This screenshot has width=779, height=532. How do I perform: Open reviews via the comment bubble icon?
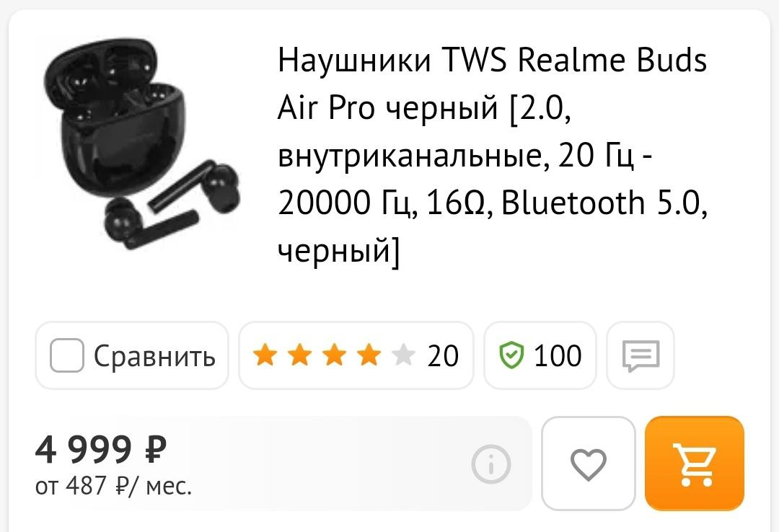(x=641, y=355)
